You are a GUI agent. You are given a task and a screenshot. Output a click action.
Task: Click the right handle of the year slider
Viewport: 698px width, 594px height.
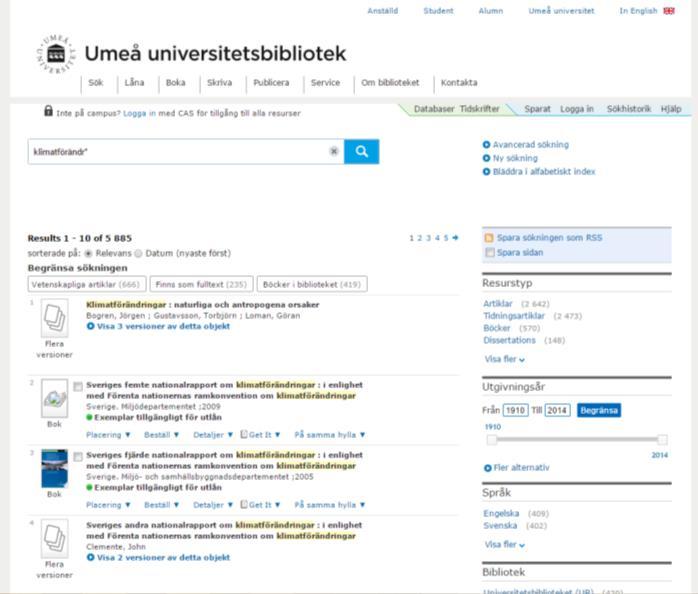[662, 440]
